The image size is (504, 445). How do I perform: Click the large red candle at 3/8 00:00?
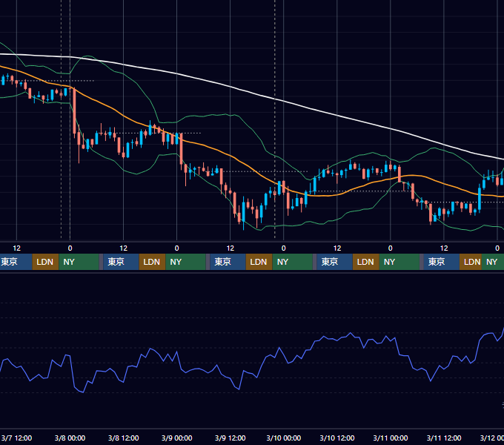coord(75,111)
